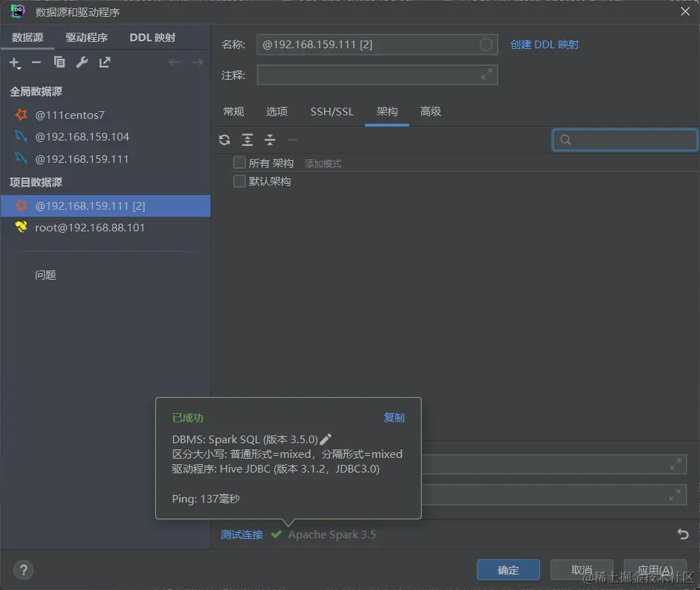Screen dimensions: 700x590
Task: Click the expand all schemas icon
Action: [248, 140]
